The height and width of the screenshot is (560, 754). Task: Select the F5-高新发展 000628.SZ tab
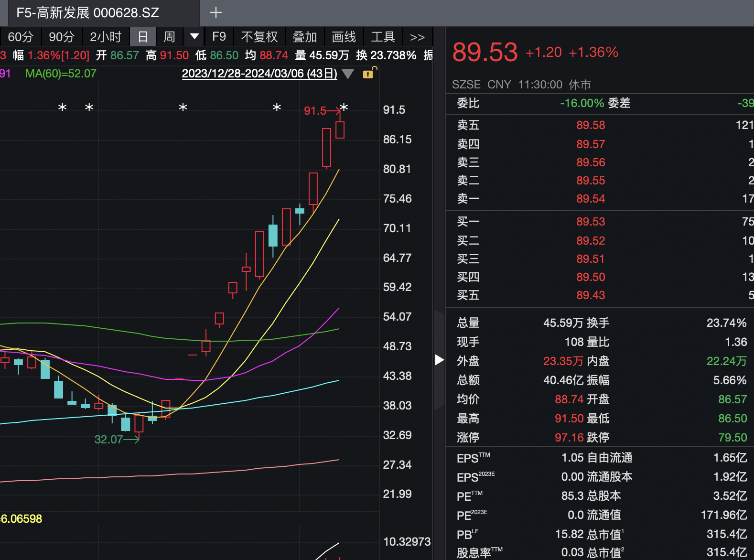point(87,13)
